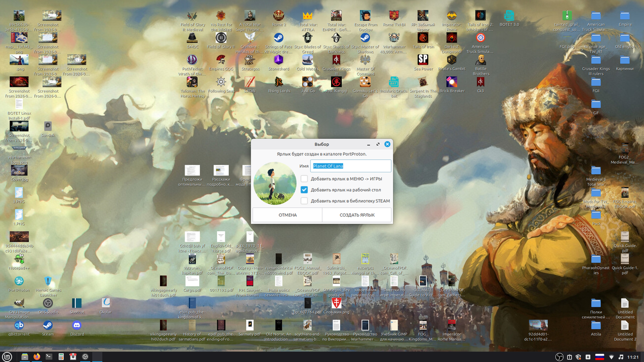Click the Planet Of Lana game artwork thumbnail
This screenshot has height=362, width=644.
coord(275,183)
